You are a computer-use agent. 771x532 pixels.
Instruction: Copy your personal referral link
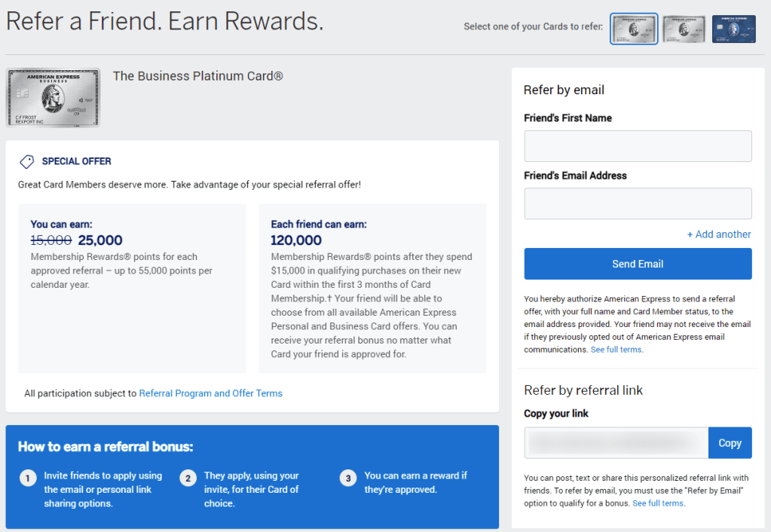[729, 442]
